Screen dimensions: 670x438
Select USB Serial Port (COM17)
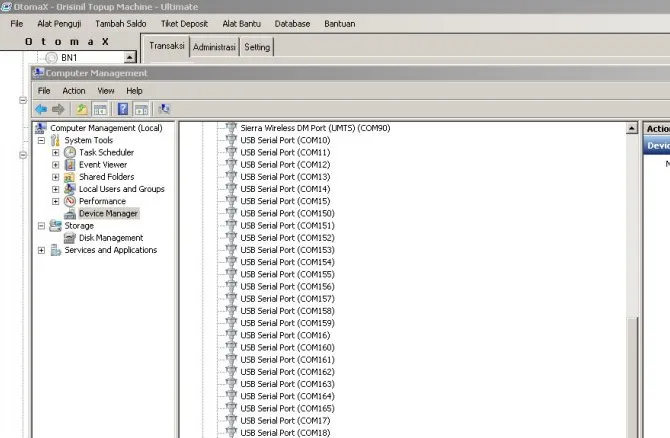[285, 420]
